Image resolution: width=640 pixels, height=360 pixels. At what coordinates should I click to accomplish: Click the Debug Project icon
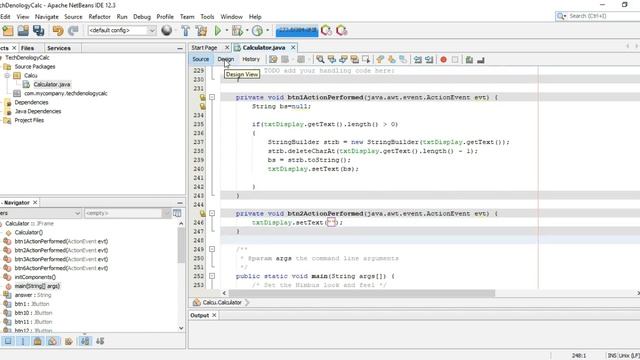click(237, 31)
